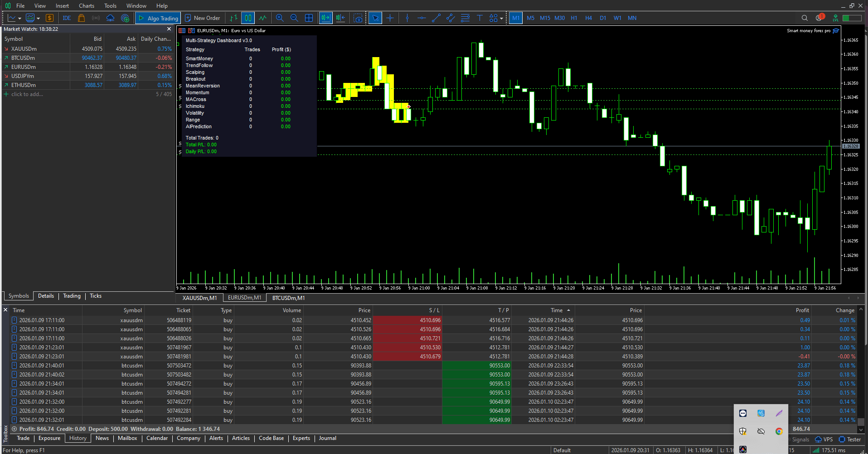Open the MetaEditor IDE icon

67,18
